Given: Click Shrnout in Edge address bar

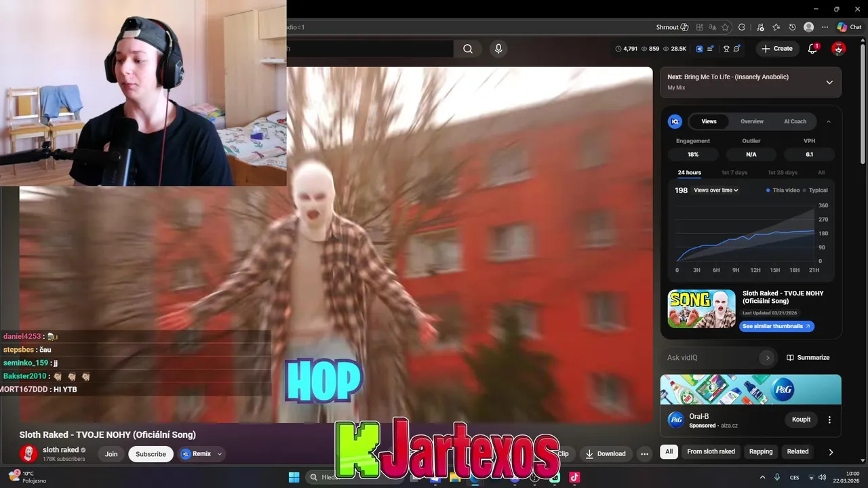Looking at the screenshot, I should (672, 27).
